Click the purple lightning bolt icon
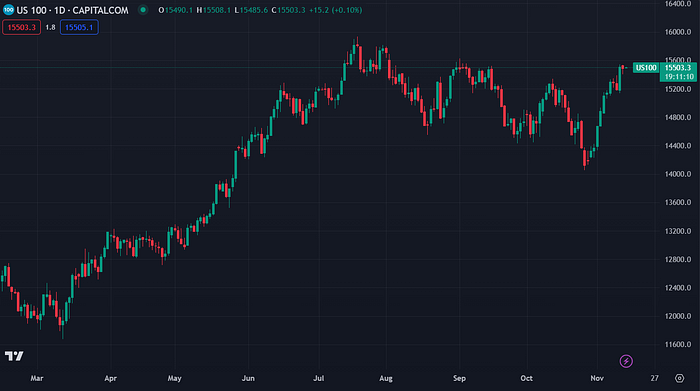Viewport: 700px width, 391px height. pyautogui.click(x=626, y=361)
